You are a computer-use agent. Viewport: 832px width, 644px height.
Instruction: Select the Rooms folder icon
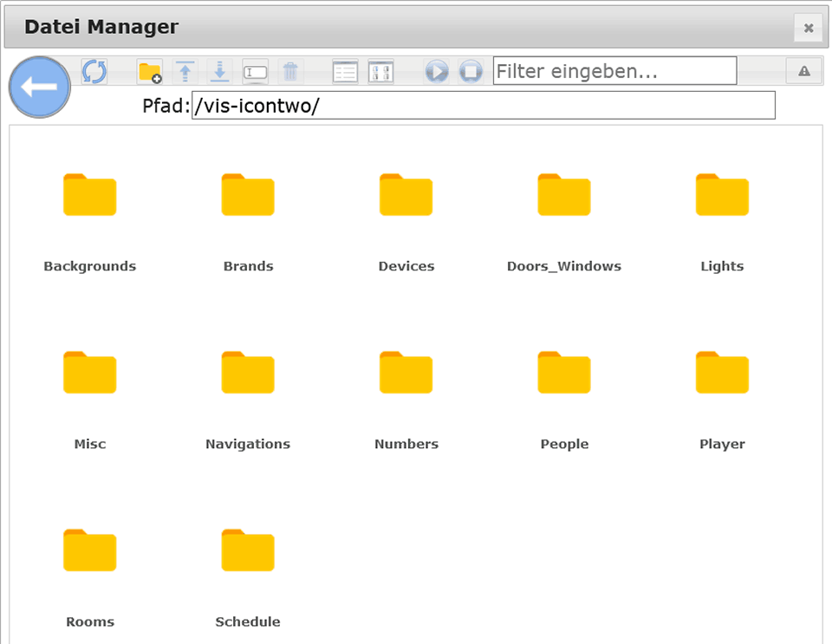click(x=89, y=550)
